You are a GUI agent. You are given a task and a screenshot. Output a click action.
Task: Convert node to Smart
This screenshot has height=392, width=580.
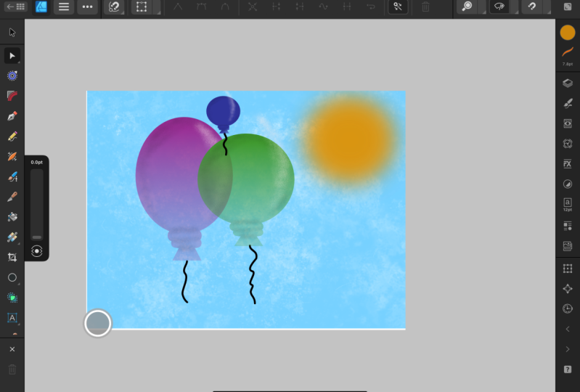pyautogui.click(x=225, y=7)
